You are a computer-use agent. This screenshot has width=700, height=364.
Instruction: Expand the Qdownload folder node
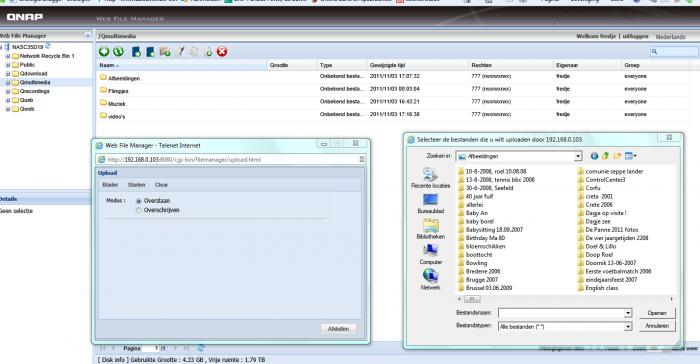8,74
